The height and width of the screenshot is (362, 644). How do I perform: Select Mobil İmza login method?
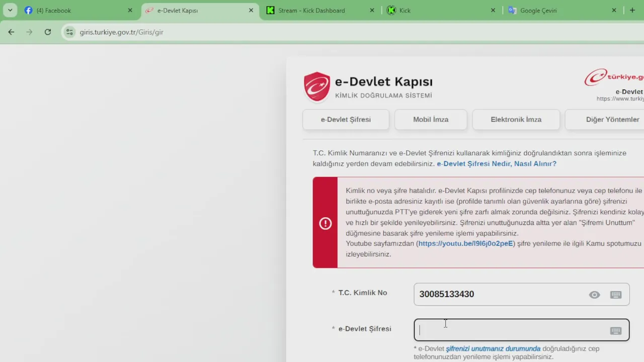431,120
